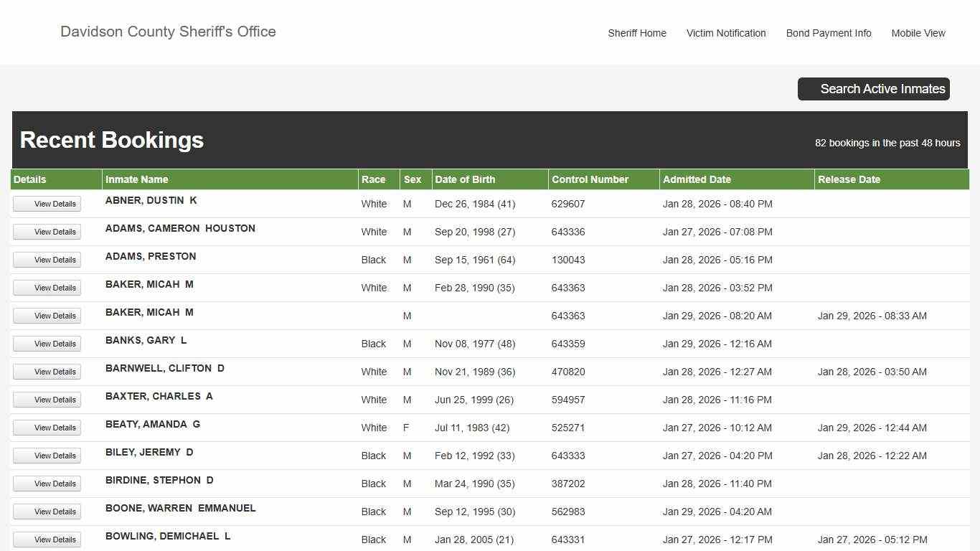This screenshot has width=980, height=551.
Task: View details for Adams, Cameron Houston
Action: [47, 232]
